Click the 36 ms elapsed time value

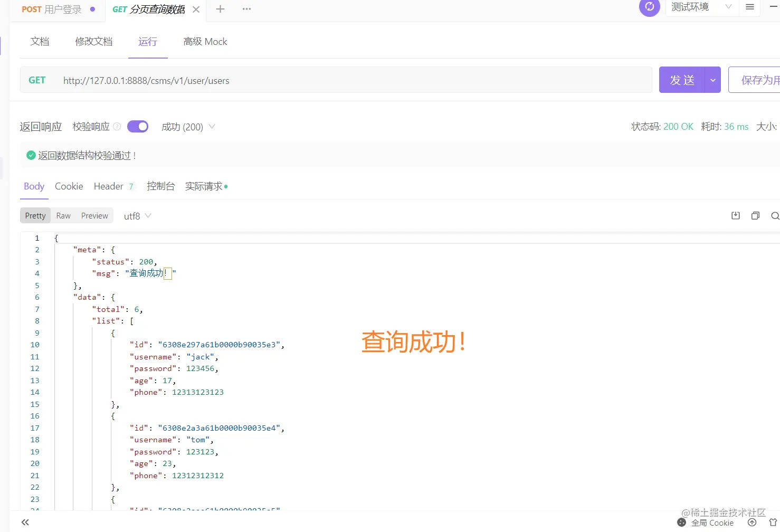[x=736, y=127]
